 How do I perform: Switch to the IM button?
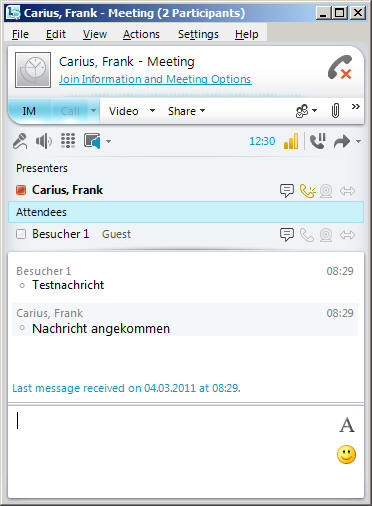tap(29, 111)
